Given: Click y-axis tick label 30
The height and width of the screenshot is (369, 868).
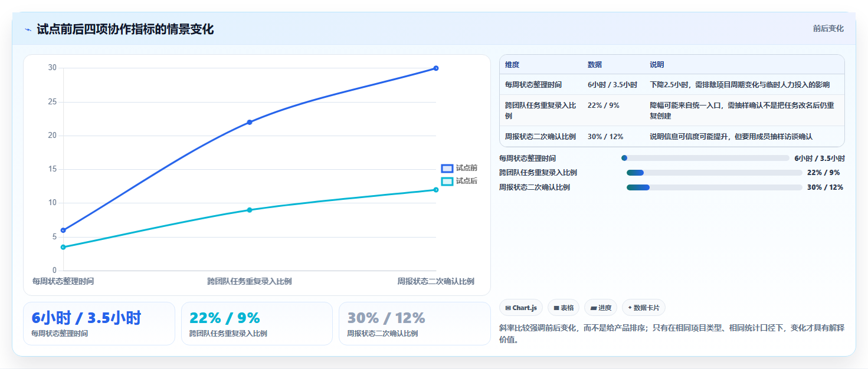Looking at the screenshot, I should pyautogui.click(x=53, y=68).
